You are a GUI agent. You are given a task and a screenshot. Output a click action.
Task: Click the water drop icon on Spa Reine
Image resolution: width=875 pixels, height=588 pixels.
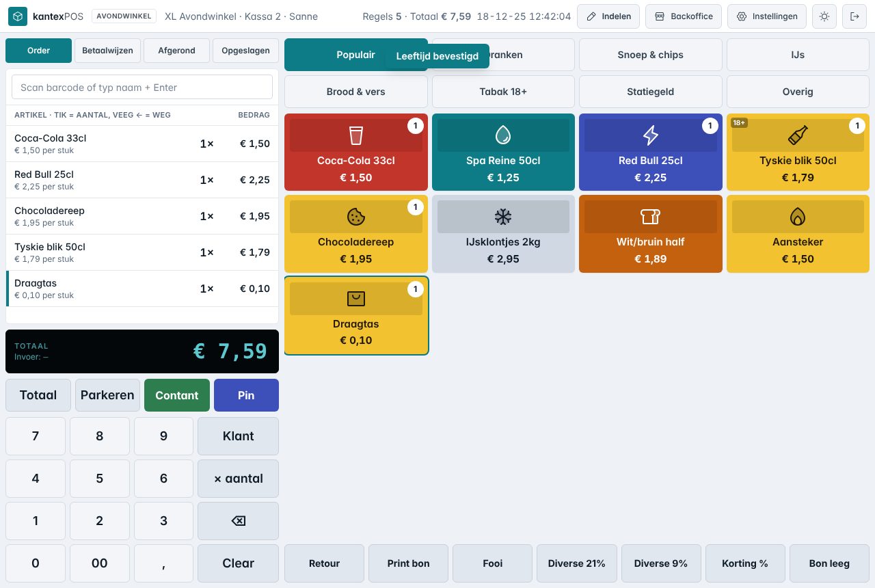tap(503, 135)
